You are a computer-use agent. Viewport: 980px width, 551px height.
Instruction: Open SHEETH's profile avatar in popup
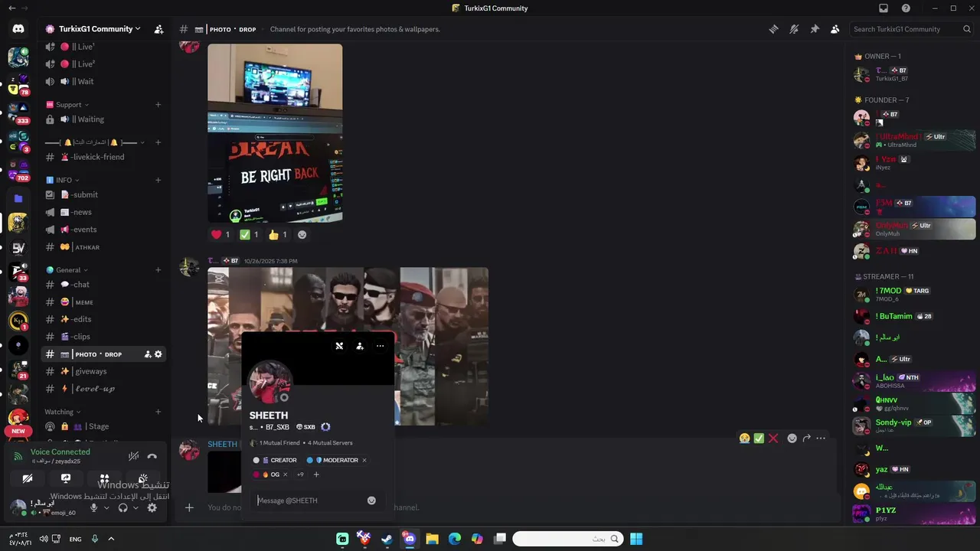(270, 382)
